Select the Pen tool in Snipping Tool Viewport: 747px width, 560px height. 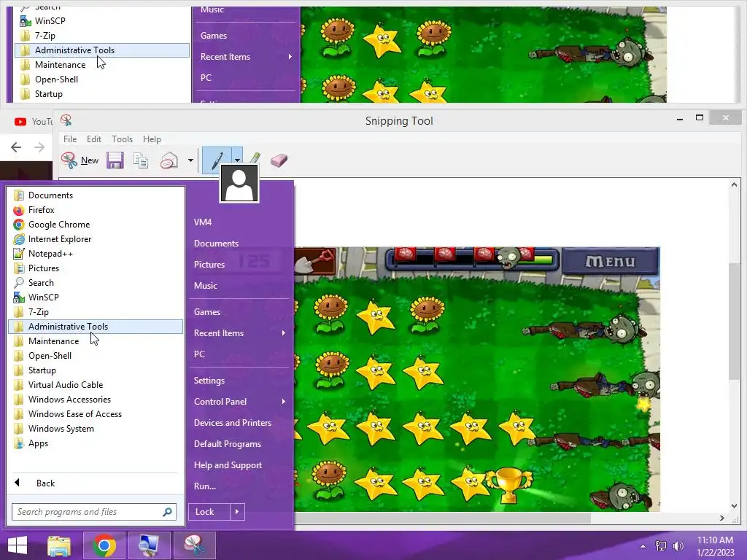pos(217,160)
